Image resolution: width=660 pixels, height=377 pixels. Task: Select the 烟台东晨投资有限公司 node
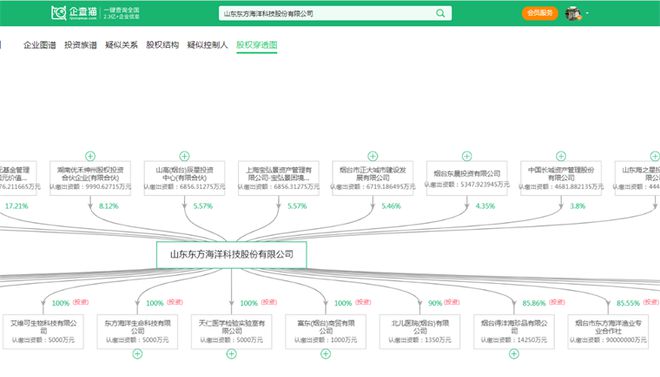coord(467,178)
